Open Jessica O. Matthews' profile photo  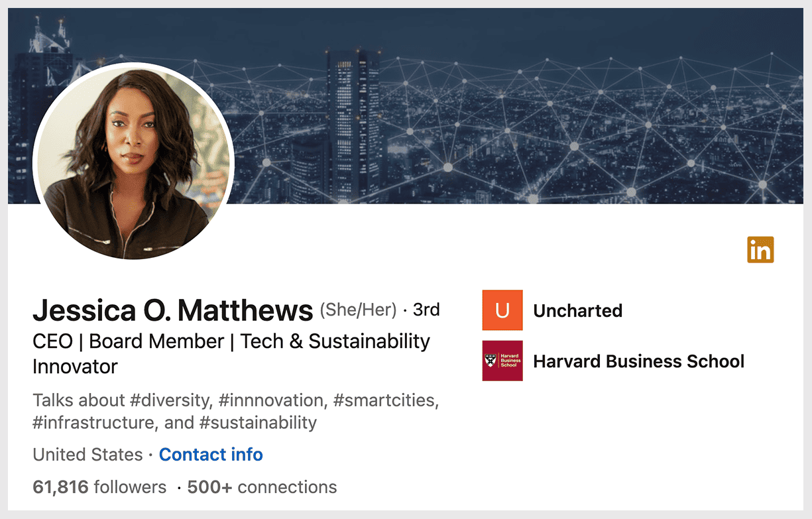click(x=133, y=161)
